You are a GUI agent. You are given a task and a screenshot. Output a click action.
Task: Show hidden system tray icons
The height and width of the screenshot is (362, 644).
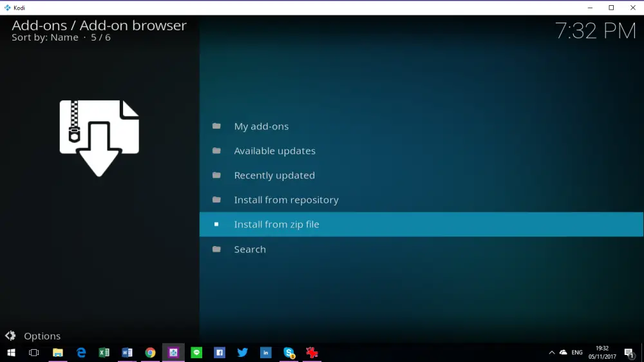[x=552, y=352]
